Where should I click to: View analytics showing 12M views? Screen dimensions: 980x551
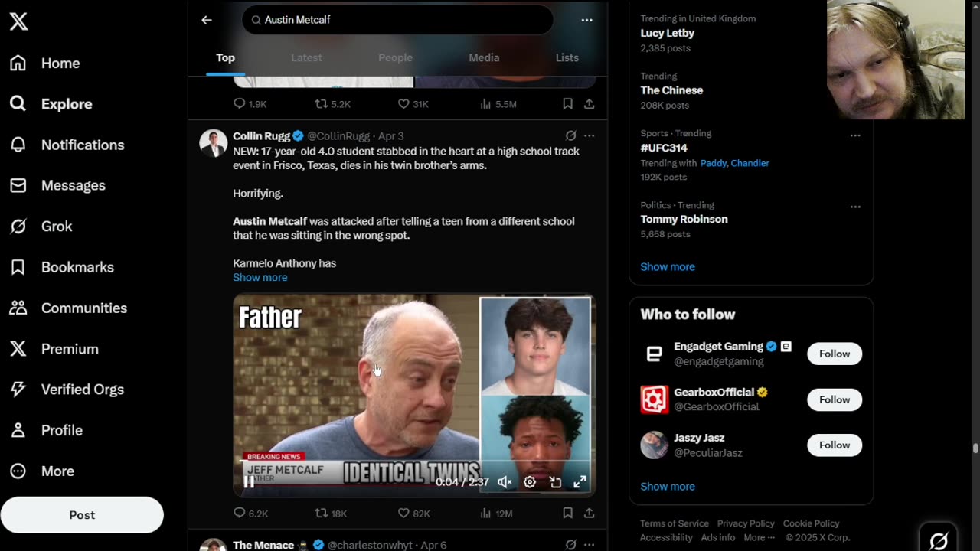coord(495,514)
